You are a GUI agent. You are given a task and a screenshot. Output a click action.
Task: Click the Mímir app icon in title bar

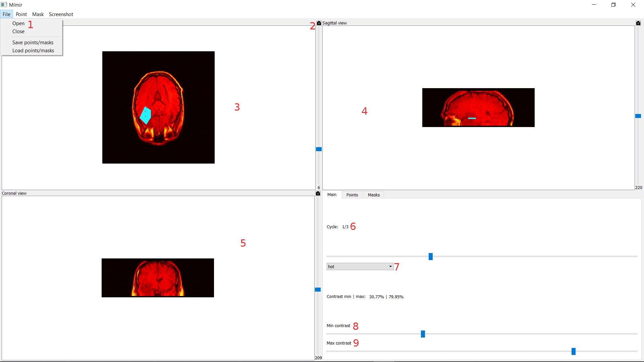pyautogui.click(x=4, y=5)
